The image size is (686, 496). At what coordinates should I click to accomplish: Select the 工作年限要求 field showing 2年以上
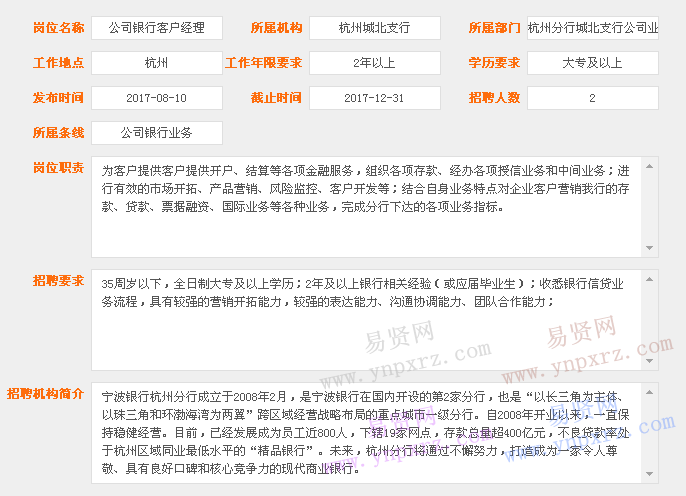coord(374,63)
